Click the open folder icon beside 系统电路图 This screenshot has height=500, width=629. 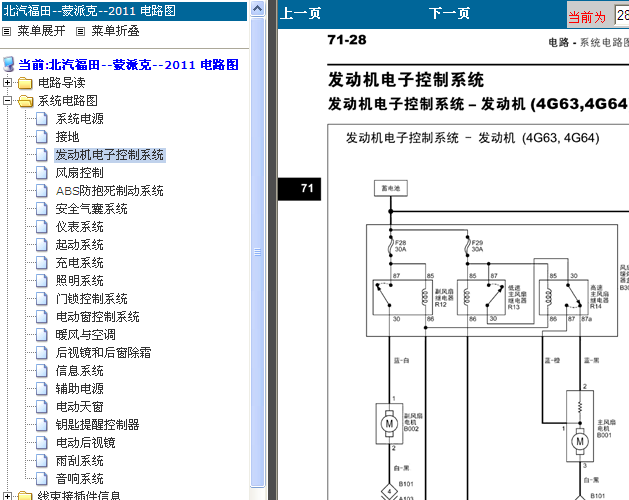[25, 101]
